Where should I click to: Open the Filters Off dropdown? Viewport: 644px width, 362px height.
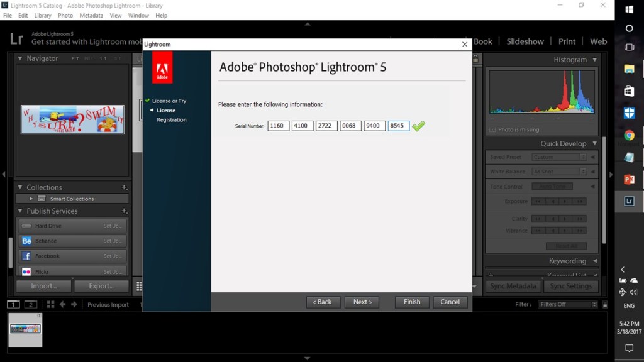(567, 304)
